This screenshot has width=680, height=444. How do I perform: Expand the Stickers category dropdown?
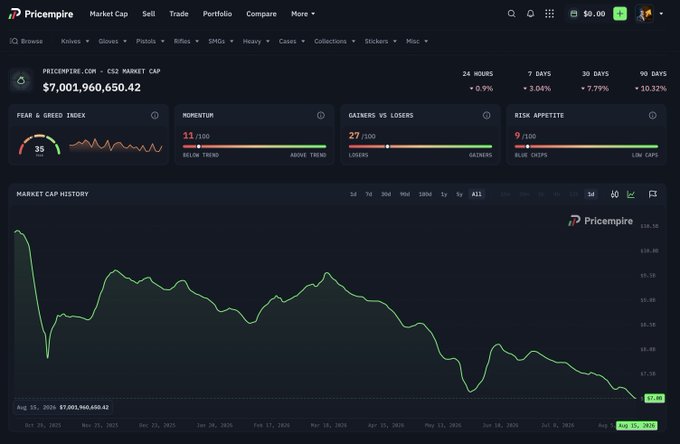click(381, 41)
